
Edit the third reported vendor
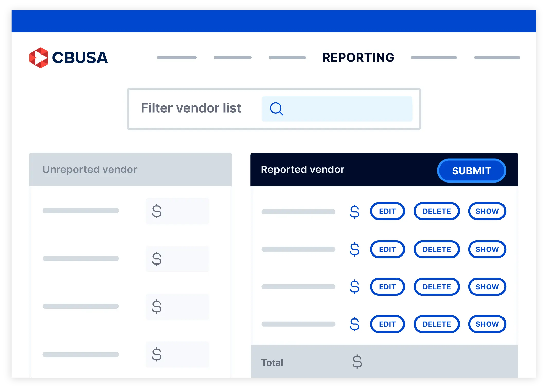[387, 287]
